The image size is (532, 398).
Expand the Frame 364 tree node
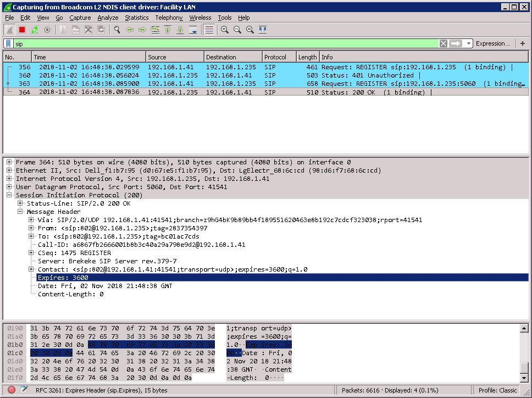[9, 162]
